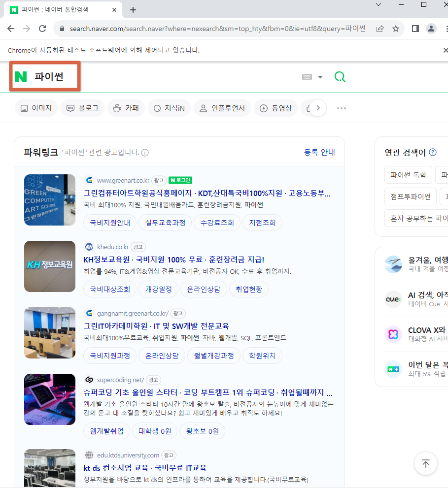Open the tab search chevron in the title bar
The width and height of the screenshot is (448, 488).
(379, 4)
